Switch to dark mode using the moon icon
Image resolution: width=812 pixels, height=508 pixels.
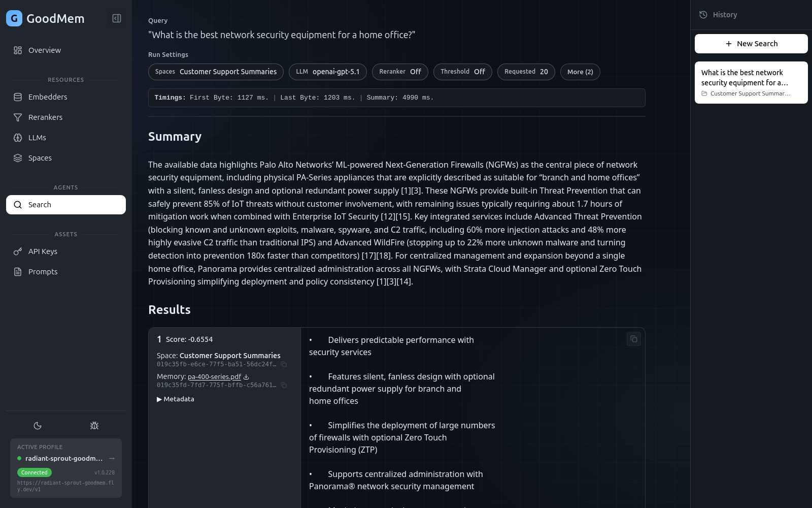pos(38,425)
